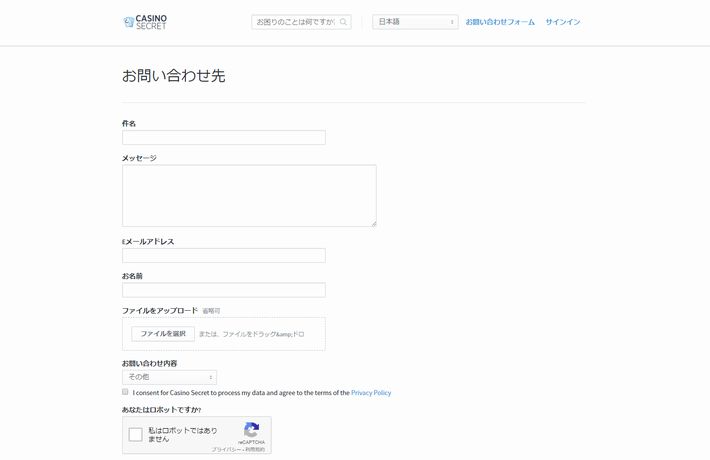The image size is (710, 460).
Task: Click the お名前 name input field
Action: [224, 290]
